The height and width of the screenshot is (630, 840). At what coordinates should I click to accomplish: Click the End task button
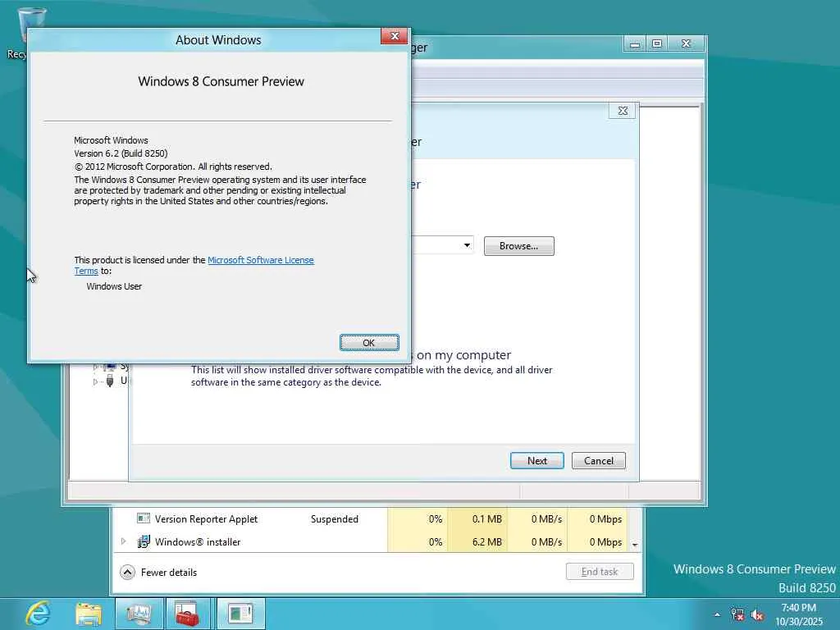point(600,572)
